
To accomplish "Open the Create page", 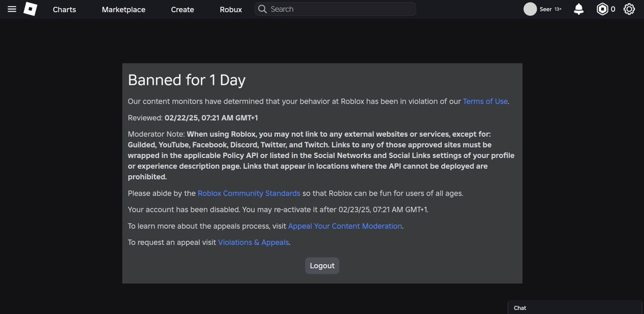I will click(x=182, y=10).
